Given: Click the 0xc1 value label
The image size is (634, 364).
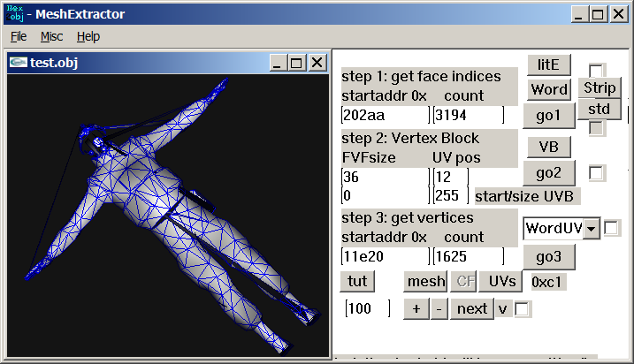Looking at the screenshot, I should tap(549, 282).
